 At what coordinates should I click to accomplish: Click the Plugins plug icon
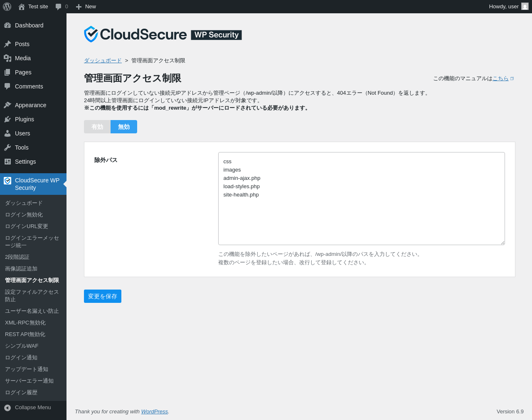(7, 119)
